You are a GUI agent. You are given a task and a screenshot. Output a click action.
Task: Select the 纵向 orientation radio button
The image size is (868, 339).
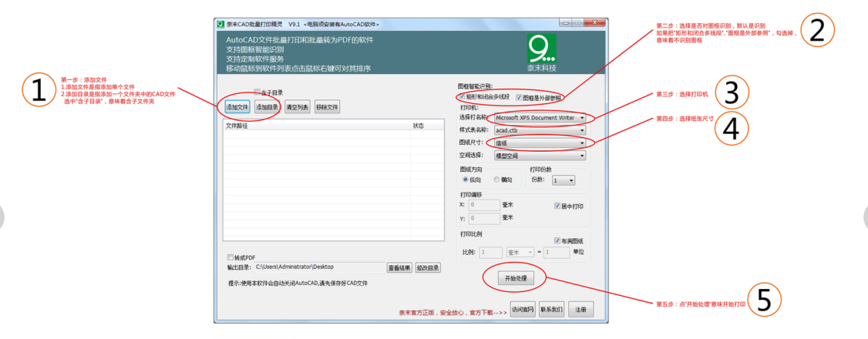tap(466, 180)
